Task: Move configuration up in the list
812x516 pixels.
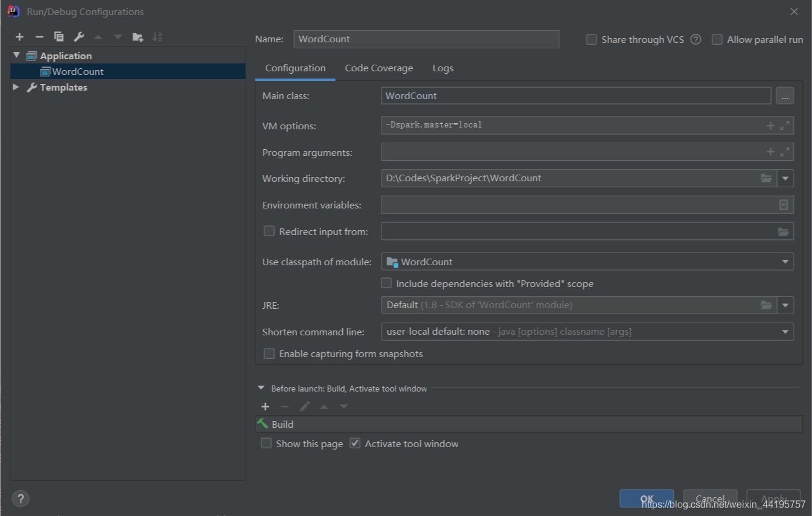Action: coord(98,37)
